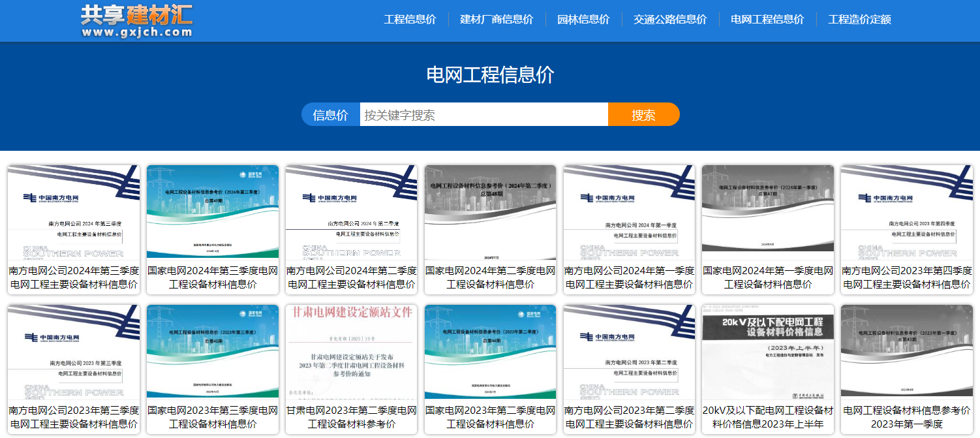Open 建材厂商信息价 menu item
This screenshot has height=438, width=980.
click(x=497, y=20)
